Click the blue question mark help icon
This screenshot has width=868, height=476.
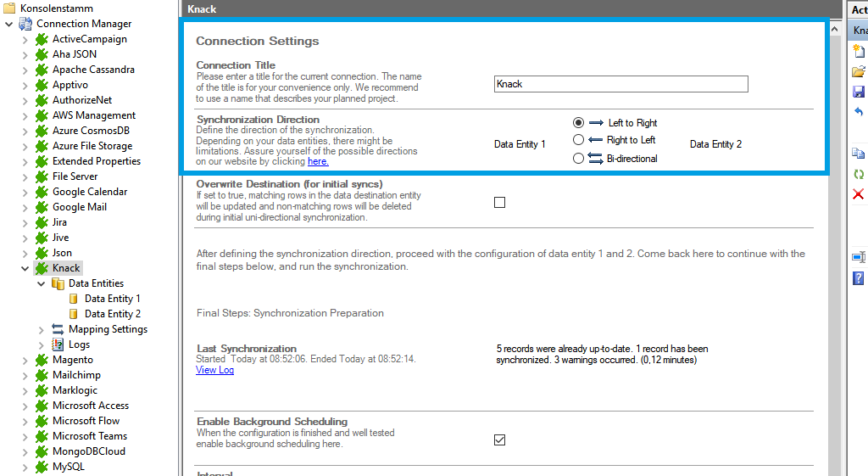point(858,277)
